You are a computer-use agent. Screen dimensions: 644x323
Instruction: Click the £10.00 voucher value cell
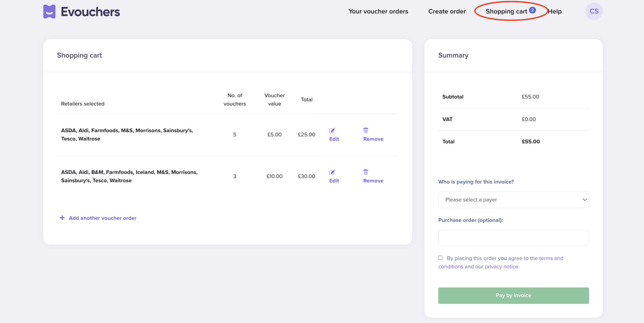point(274,176)
